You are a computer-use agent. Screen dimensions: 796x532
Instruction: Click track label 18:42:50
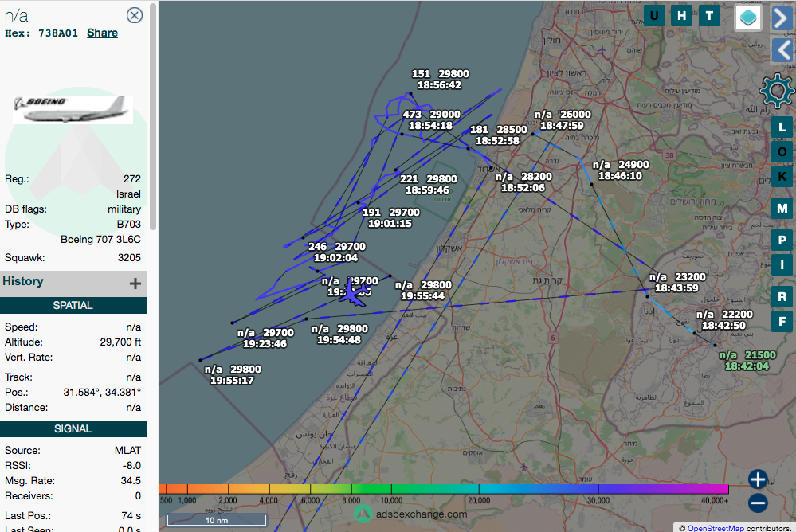pos(724,326)
